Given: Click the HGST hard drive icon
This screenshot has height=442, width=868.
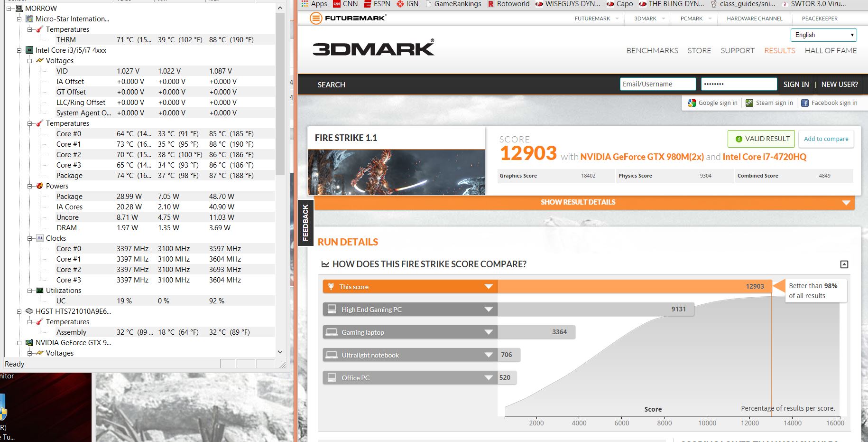Looking at the screenshot, I should point(29,311).
